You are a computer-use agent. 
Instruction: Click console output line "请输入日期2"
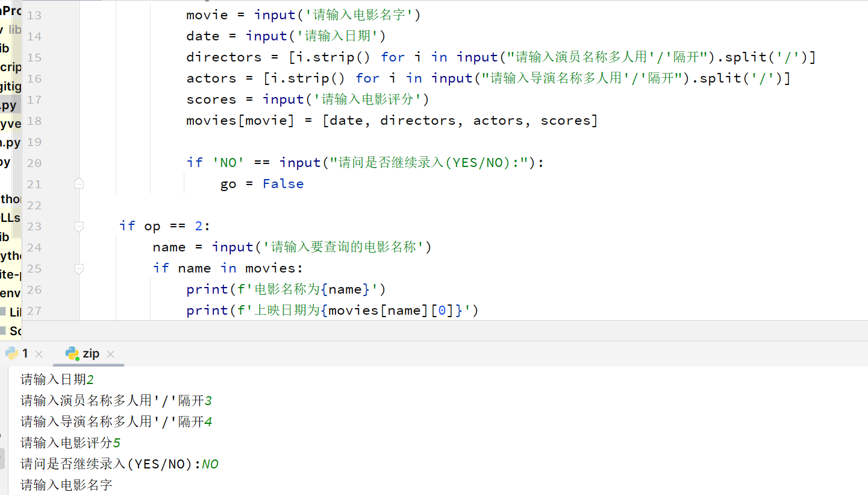click(57, 380)
